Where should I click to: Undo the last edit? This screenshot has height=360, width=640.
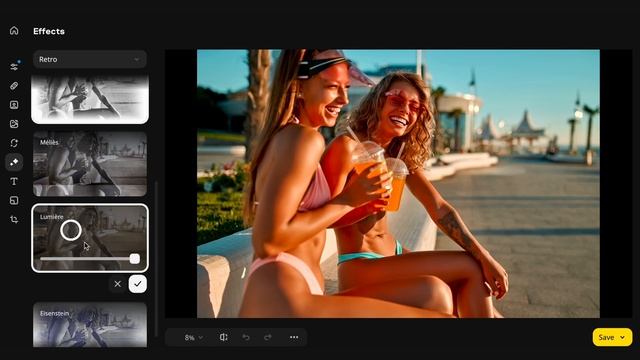tap(246, 337)
